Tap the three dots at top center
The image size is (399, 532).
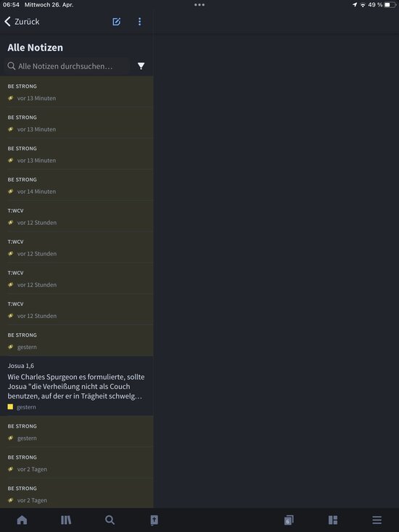coord(199,5)
